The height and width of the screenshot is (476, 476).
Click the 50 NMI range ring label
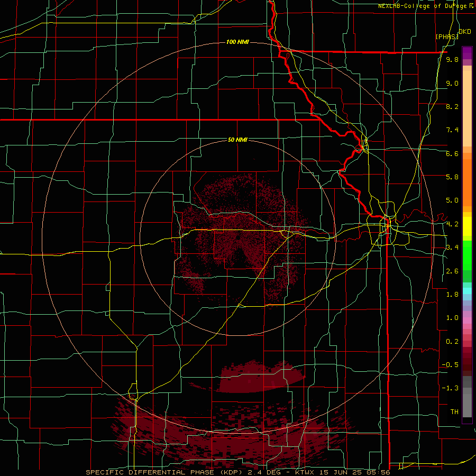pyautogui.click(x=237, y=140)
